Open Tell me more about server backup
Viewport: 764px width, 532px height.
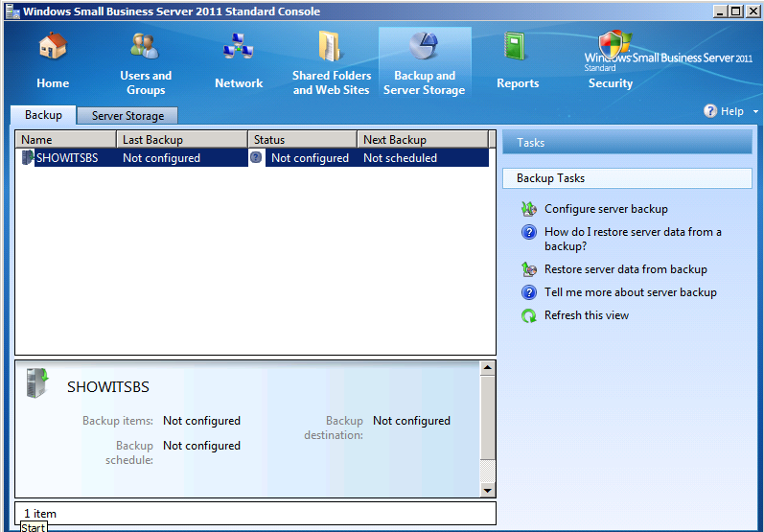[631, 292]
